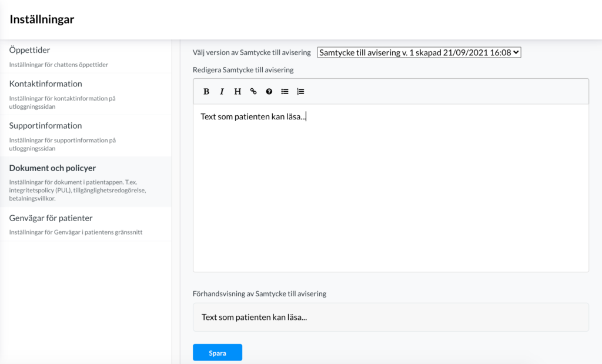This screenshot has width=602, height=364.
Task: Apply italic formatting with the I icon
Action: (222, 91)
